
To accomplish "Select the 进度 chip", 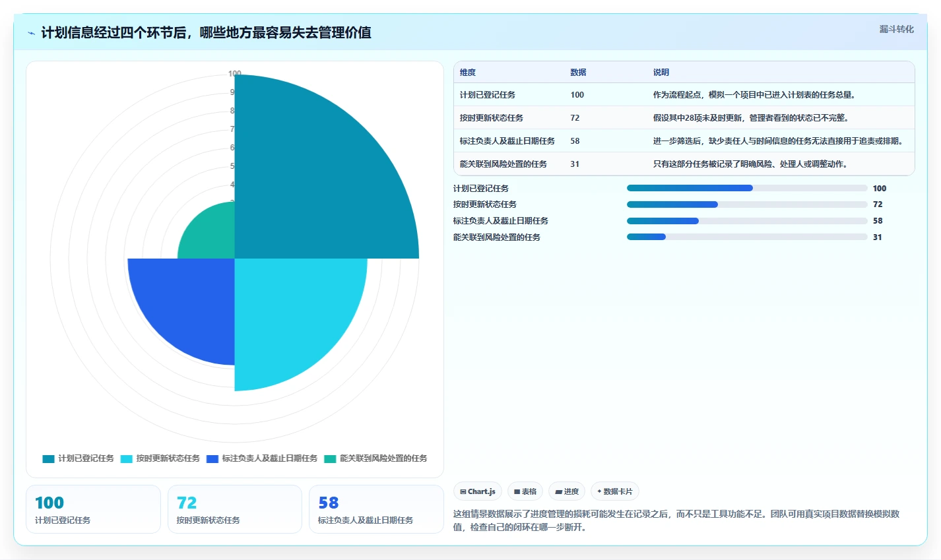I will tap(567, 491).
